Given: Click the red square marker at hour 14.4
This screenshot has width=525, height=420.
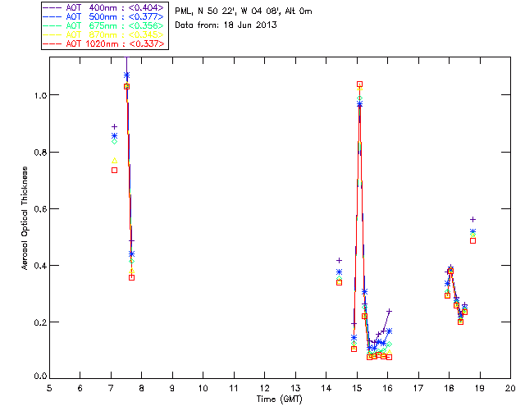Looking at the screenshot, I should point(339,282).
